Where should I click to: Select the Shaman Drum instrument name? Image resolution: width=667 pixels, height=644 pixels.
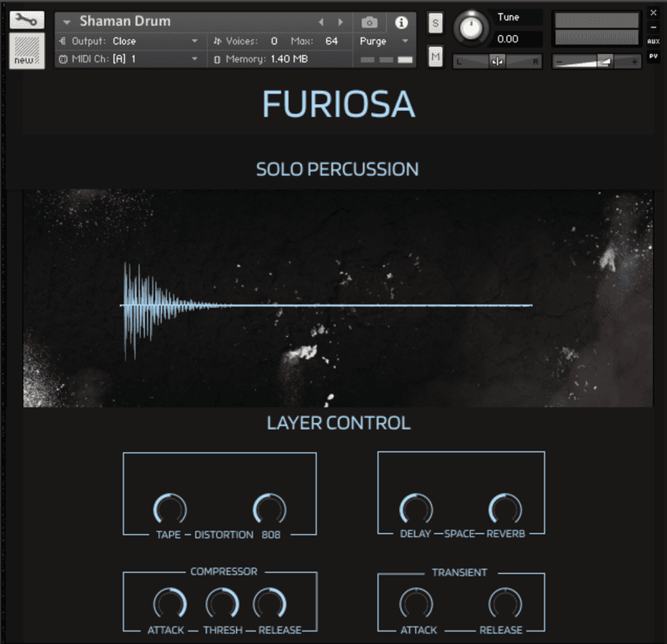pyautogui.click(x=125, y=22)
